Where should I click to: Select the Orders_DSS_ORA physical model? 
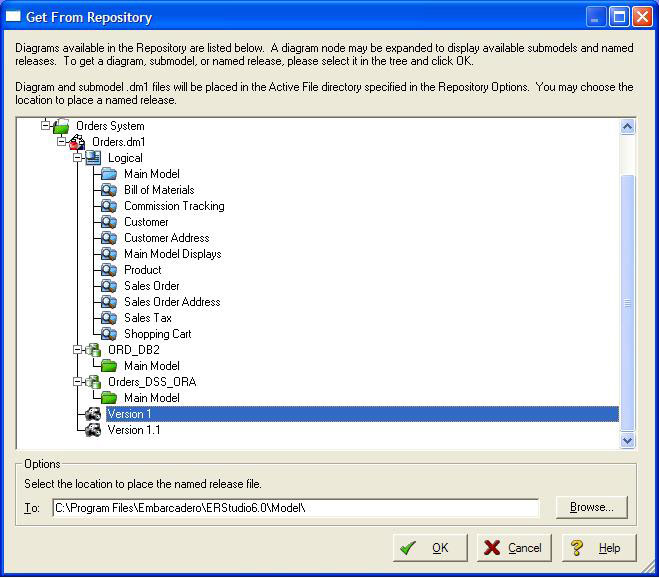pos(152,382)
